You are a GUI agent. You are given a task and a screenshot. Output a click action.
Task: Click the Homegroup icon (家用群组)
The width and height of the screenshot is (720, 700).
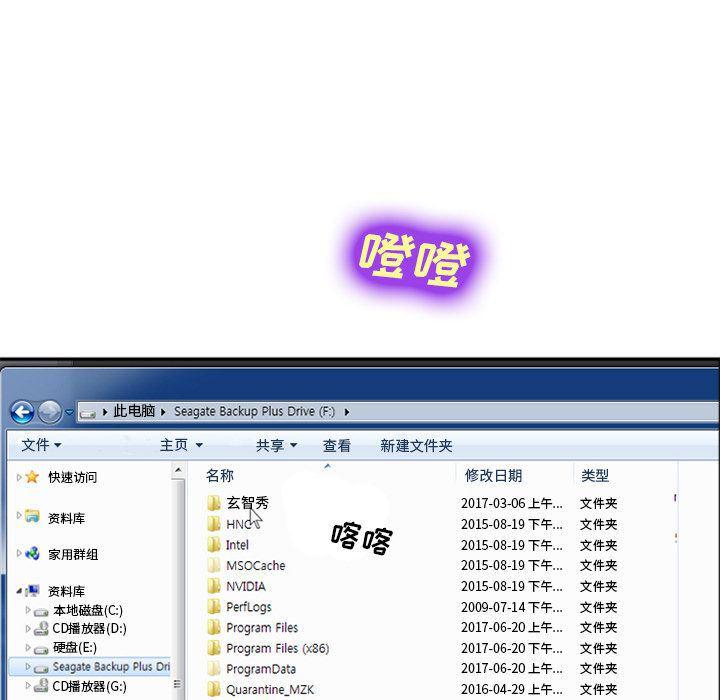point(33,554)
